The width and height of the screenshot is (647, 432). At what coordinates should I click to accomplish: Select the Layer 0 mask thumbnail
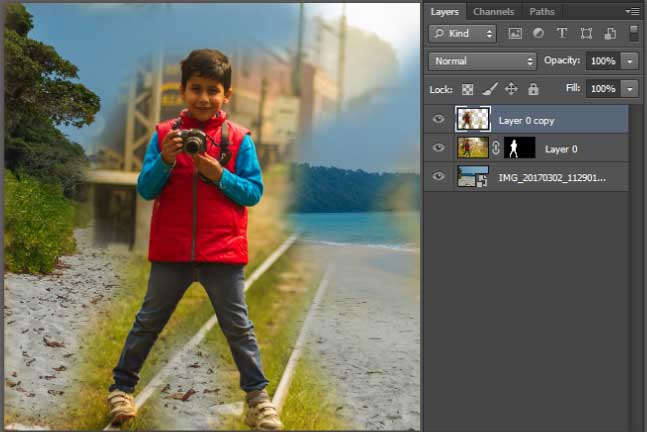[x=519, y=148]
